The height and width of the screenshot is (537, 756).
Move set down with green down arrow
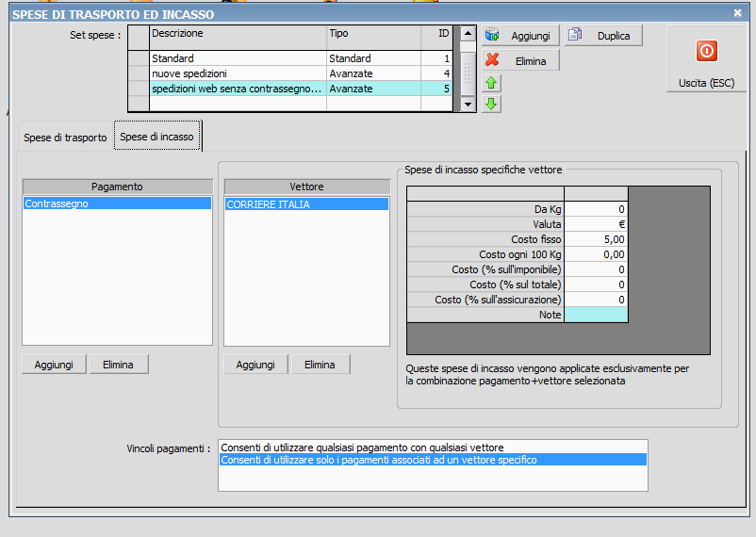tap(491, 104)
